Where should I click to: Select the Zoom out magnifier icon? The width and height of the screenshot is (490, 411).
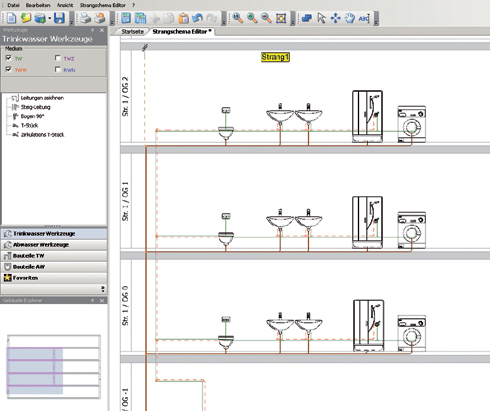266,18
